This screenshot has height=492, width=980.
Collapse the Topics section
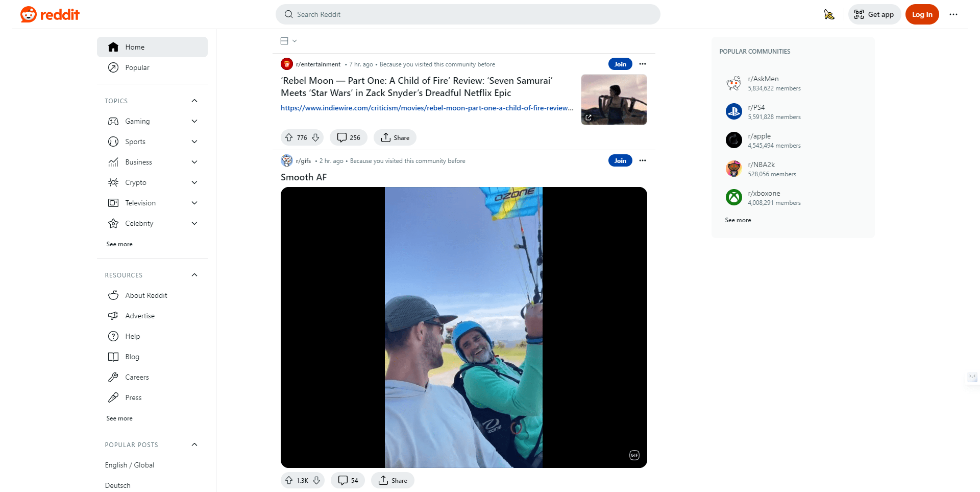click(194, 101)
